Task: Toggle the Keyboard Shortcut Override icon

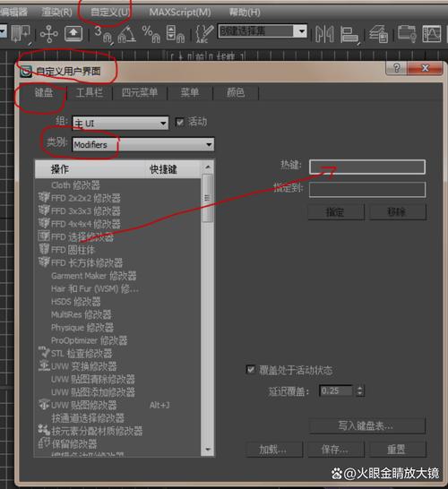Action: (x=73, y=34)
